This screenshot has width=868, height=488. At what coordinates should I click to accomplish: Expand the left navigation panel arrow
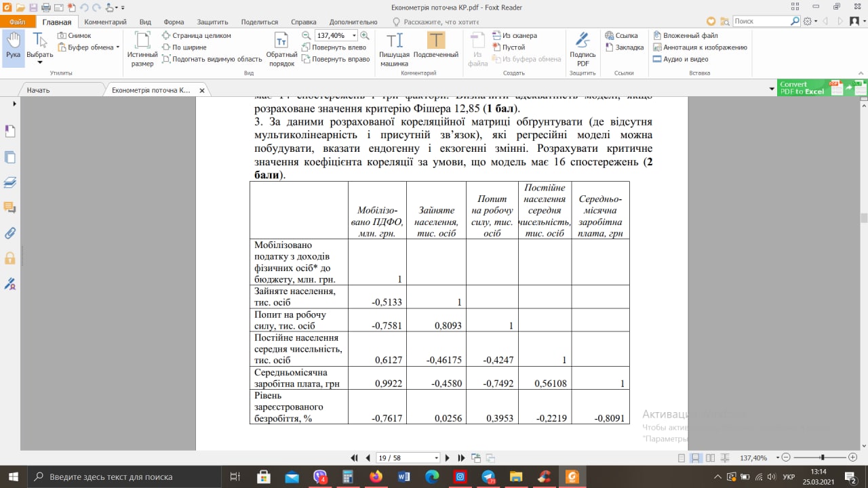tap(14, 104)
